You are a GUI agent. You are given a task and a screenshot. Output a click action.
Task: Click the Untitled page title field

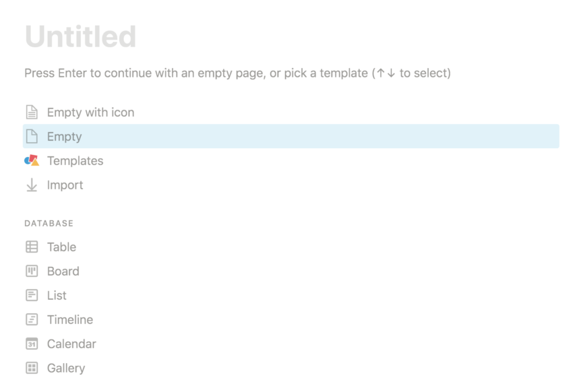(x=80, y=37)
